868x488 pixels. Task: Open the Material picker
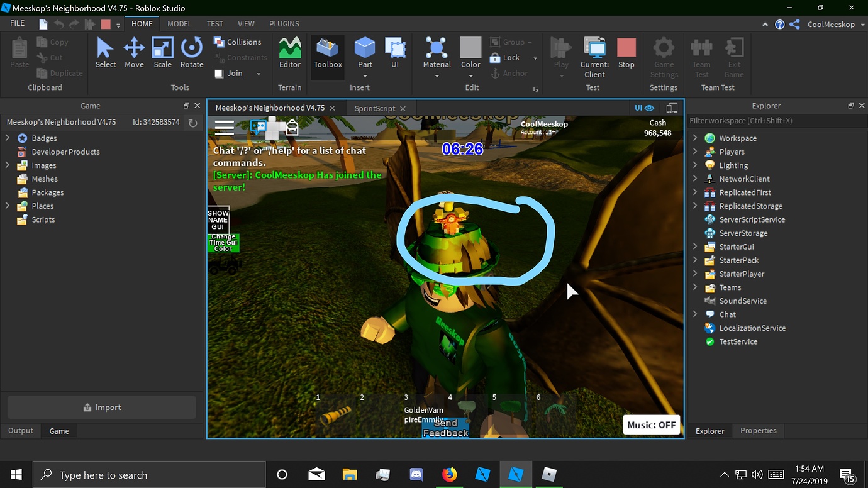click(x=437, y=53)
